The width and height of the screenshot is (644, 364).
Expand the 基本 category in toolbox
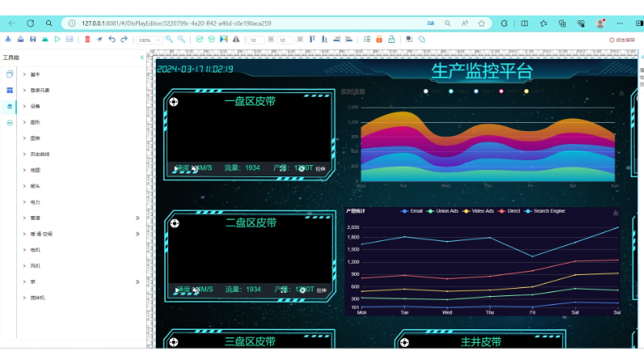(x=35, y=74)
